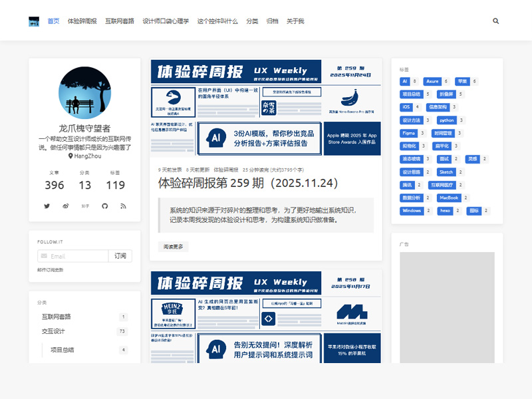Click the site logo at top left
The height and width of the screenshot is (399, 532).
[x=34, y=20]
